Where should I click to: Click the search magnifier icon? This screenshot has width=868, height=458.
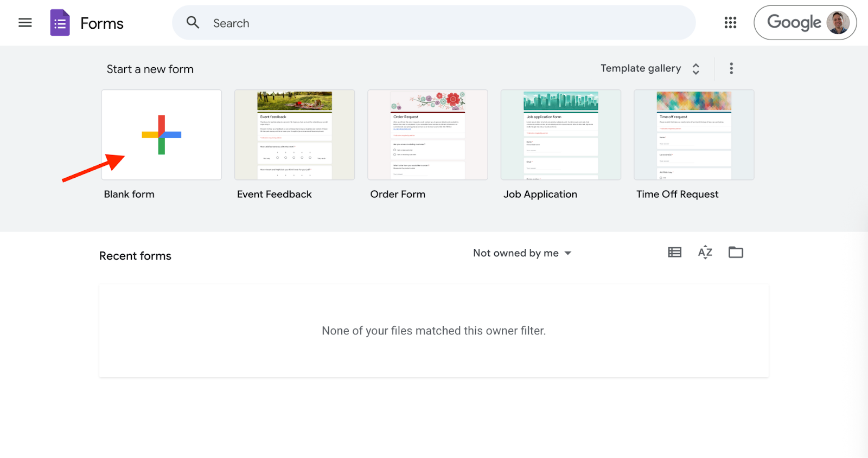click(193, 23)
